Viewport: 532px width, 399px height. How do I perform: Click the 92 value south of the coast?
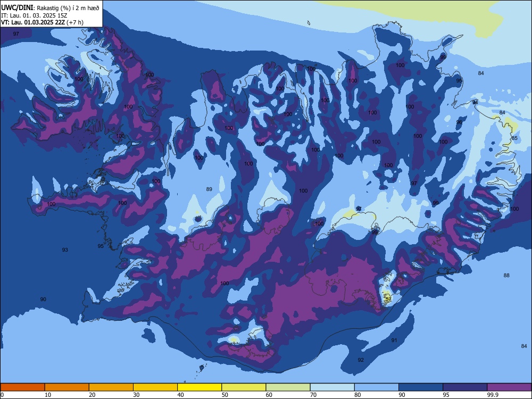point(361,360)
